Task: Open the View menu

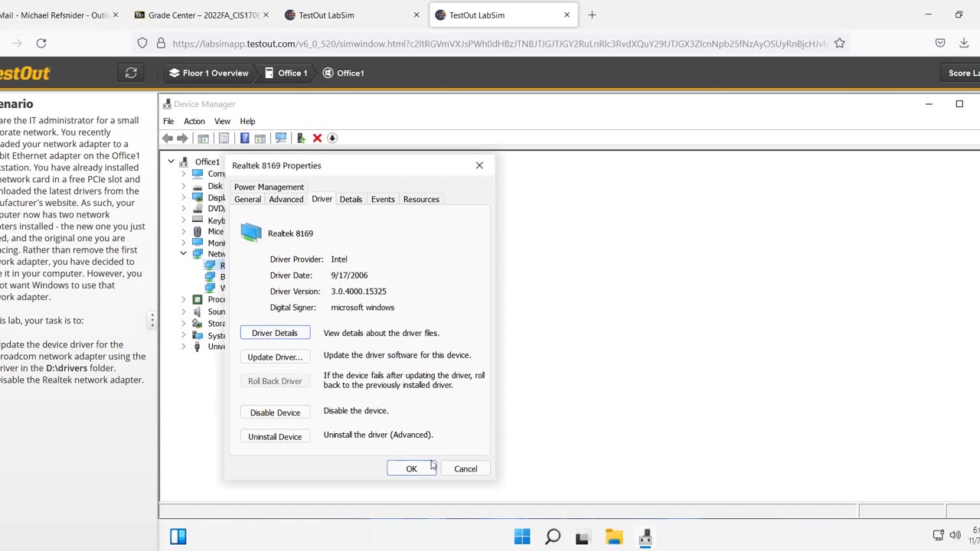Action: click(x=222, y=121)
